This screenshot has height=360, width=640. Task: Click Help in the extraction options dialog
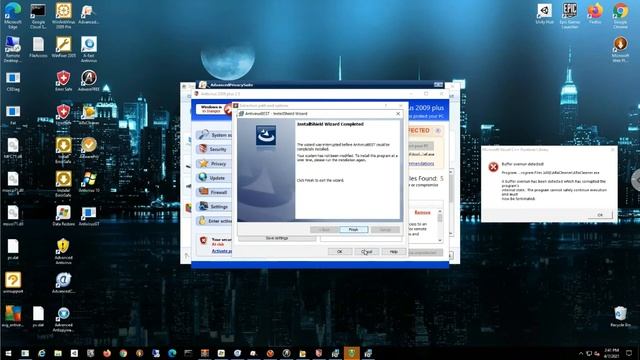pyautogui.click(x=393, y=252)
